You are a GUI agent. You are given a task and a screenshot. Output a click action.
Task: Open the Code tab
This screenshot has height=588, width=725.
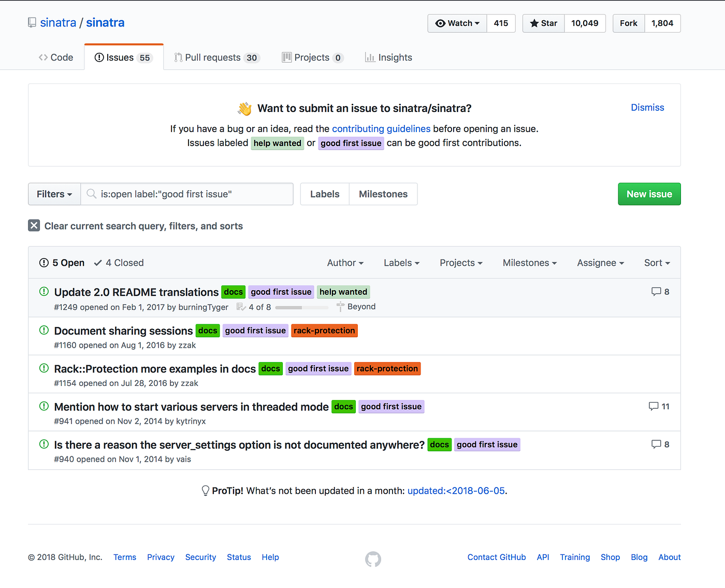(x=55, y=57)
